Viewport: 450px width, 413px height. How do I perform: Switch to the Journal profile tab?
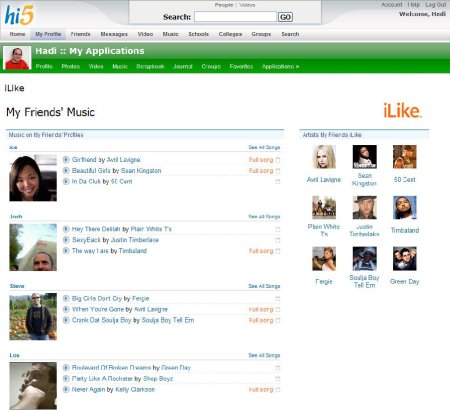[x=183, y=67]
